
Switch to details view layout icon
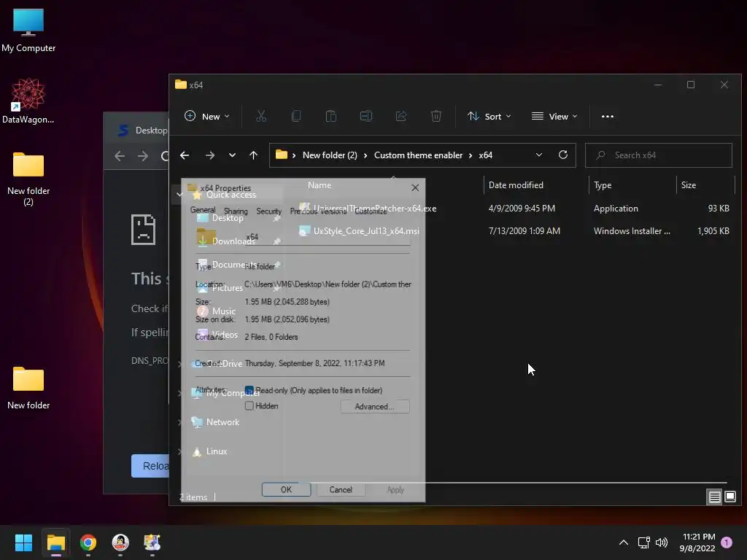coord(715,497)
